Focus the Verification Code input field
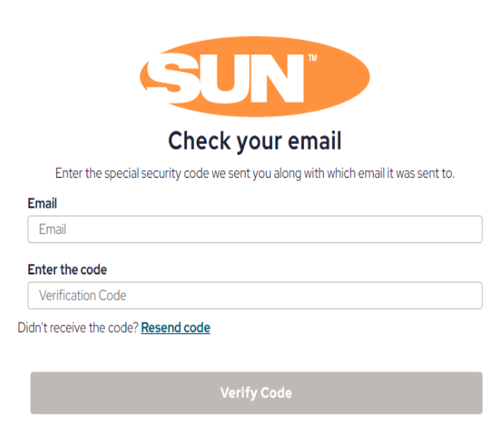Viewport: 504px width, 426px height. click(x=255, y=296)
